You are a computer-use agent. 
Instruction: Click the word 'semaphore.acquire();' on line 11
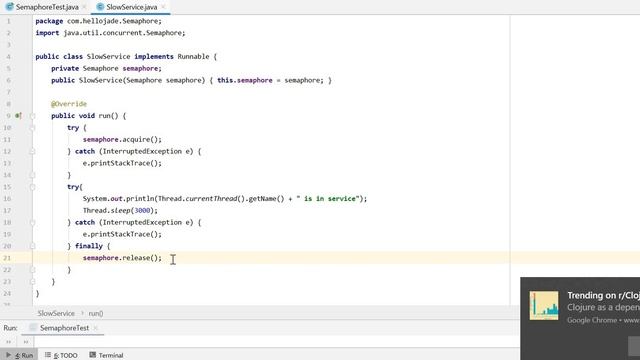[x=122, y=140]
